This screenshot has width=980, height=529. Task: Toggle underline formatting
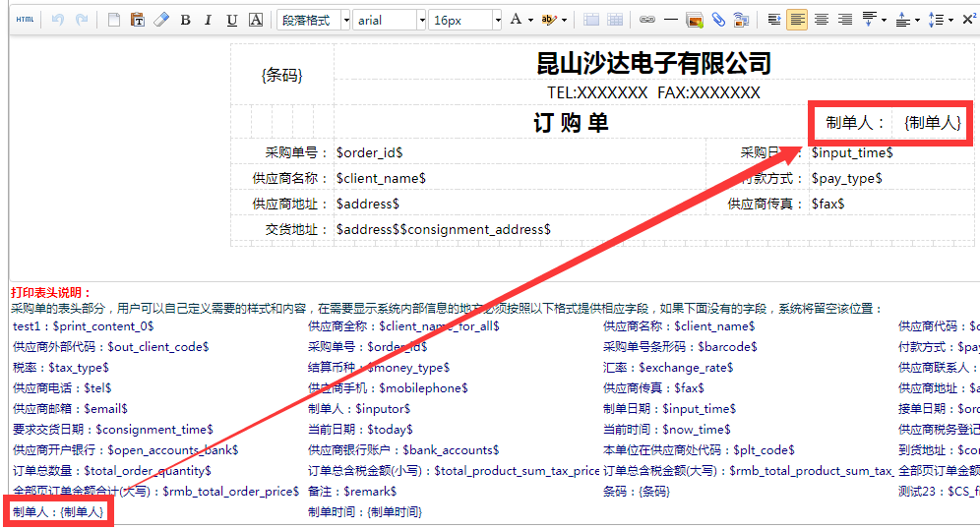click(x=231, y=20)
